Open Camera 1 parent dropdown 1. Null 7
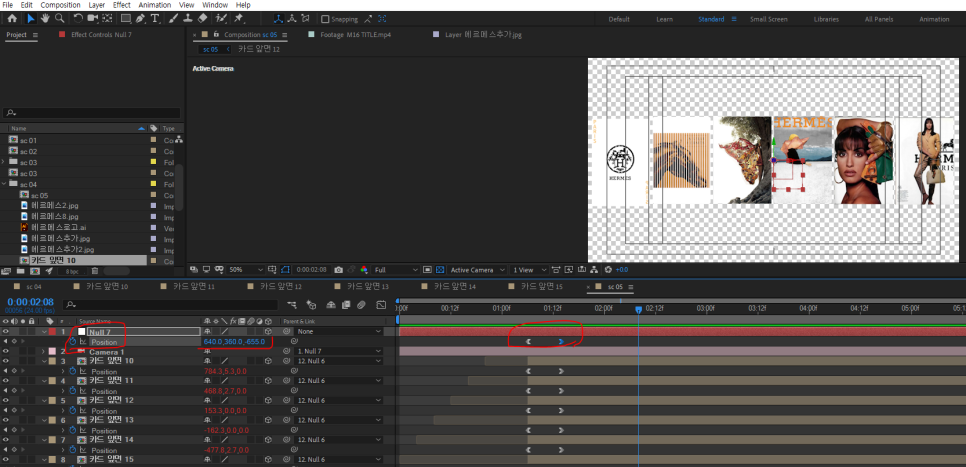 pos(338,351)
